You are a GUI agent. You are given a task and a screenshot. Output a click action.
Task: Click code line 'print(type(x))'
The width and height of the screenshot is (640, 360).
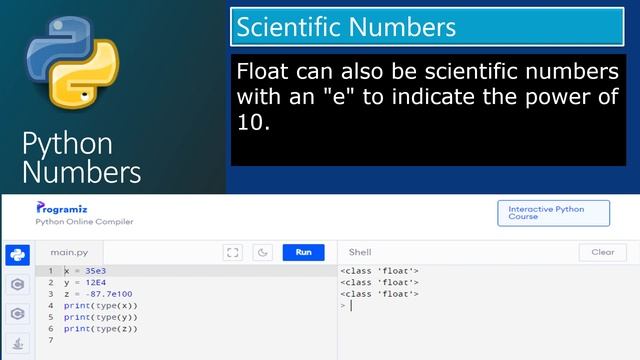(x=101, y=306)
